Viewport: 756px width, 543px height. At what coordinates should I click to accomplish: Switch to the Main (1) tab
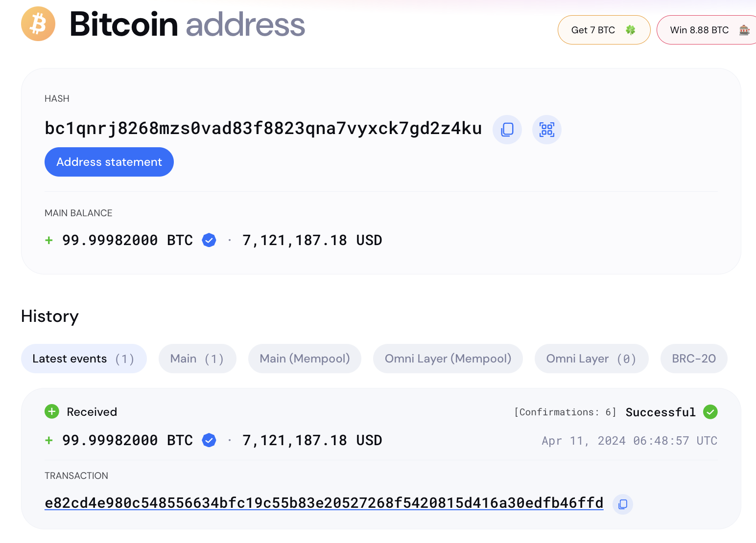coord(197,359)
